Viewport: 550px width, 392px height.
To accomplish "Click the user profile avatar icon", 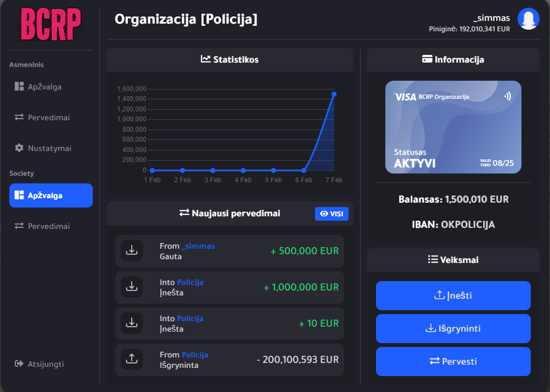I will click(x=528, y=19).
